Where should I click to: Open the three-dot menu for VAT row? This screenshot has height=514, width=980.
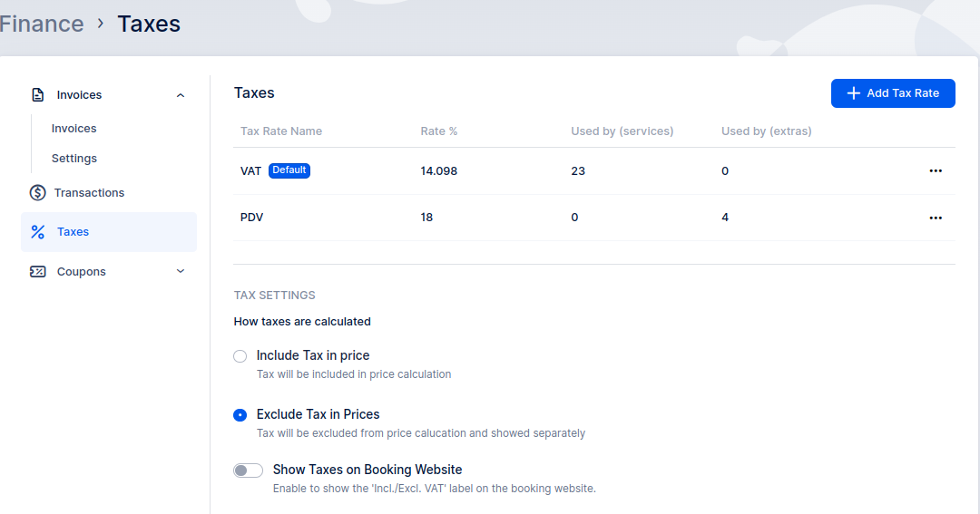tap(936, 171)
